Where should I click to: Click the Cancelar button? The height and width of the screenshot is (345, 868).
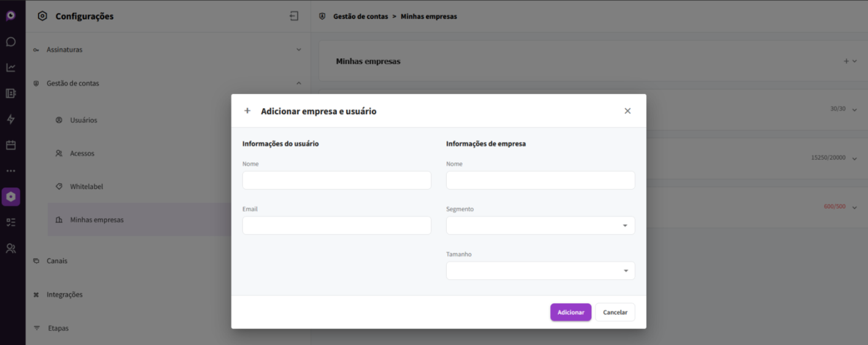click(614, 312)
